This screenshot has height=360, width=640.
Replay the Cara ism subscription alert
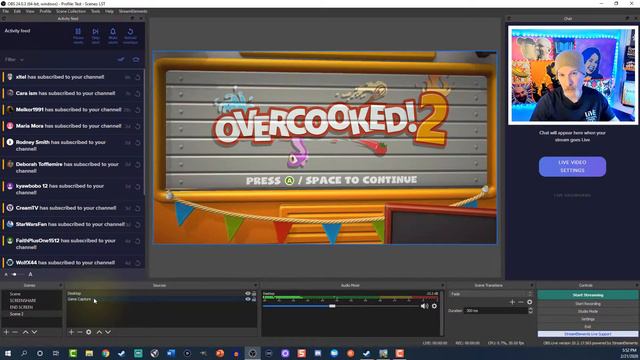point(138,93)
